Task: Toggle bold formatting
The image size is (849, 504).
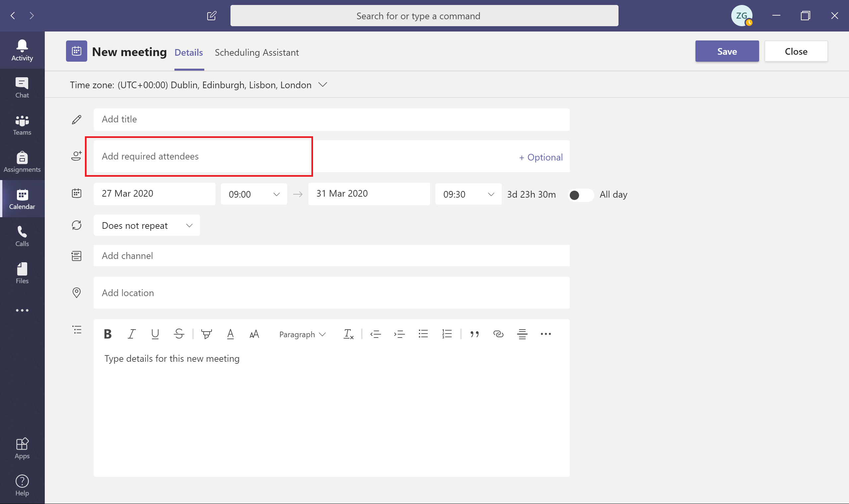Action: 108,334
